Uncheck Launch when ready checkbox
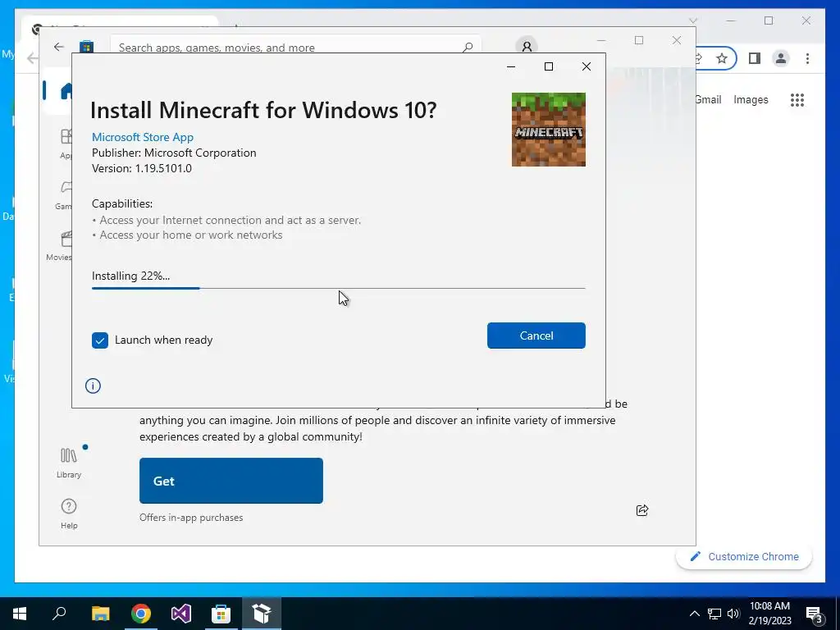Image resolution: width=840 pixels, height=630 pixels. coord(99,340)
